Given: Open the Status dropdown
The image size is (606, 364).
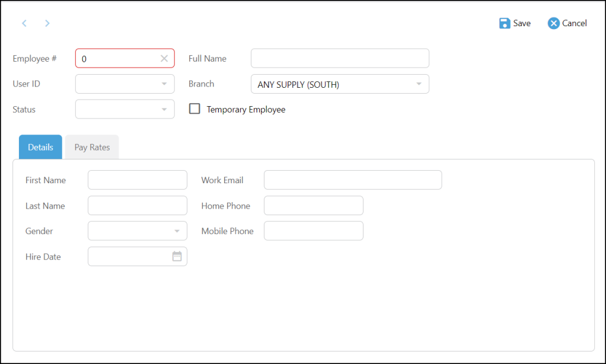Looking at the screenshot, I should 164,109.
